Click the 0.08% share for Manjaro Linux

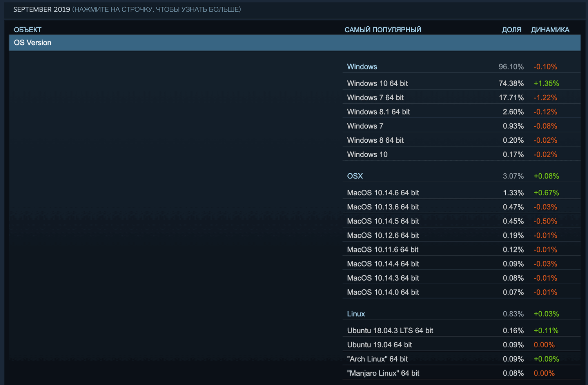click(513, 373)
